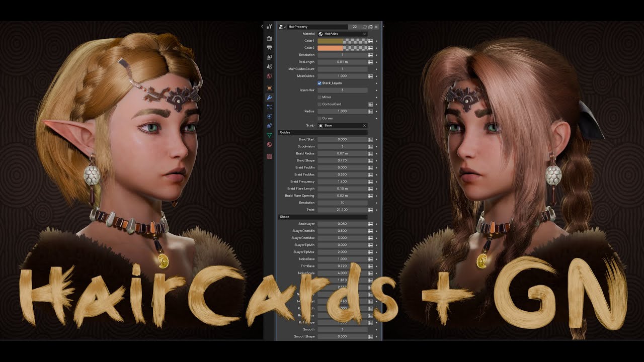Clear the Scalp Base object field
The width and height of the screenshot is (644, 362).
pyautogui.click(x=364, y=125)
